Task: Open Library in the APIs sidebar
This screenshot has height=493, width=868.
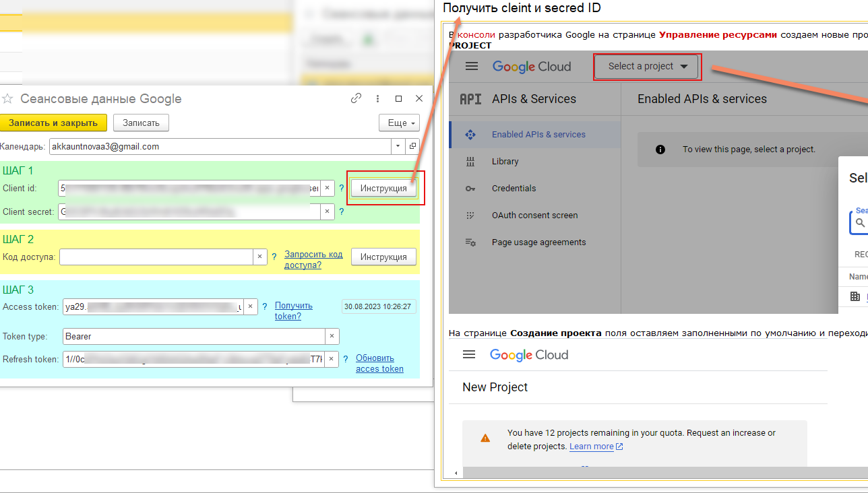Action: [x=505, y=162]
